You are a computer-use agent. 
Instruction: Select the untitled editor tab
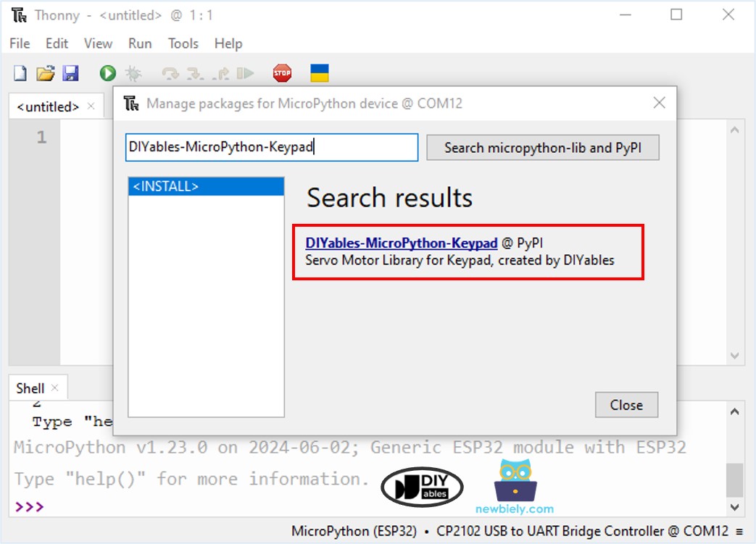point(49,106)
